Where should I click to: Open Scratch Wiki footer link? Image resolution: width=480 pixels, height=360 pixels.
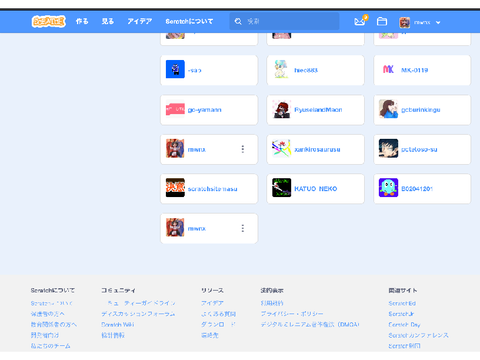118,324
